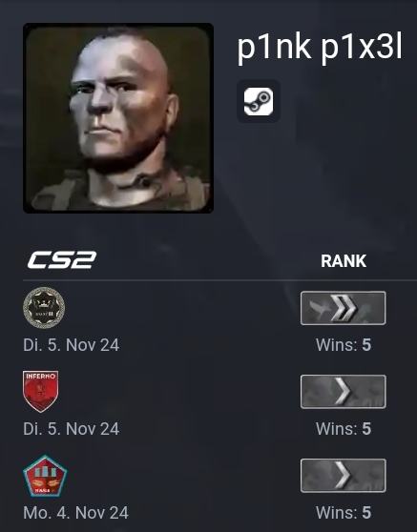
Task: Click the pentagon-shaped map badge
Action: coord(45,476)
